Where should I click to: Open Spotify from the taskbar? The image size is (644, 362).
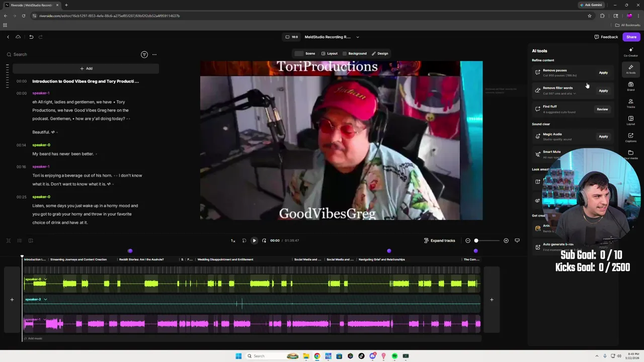click(394, 356)
